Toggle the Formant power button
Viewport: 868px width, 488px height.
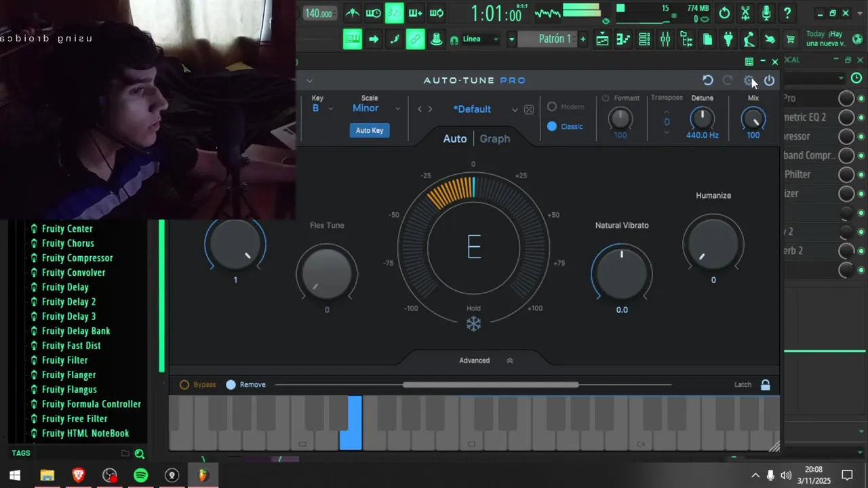(606, 98)
